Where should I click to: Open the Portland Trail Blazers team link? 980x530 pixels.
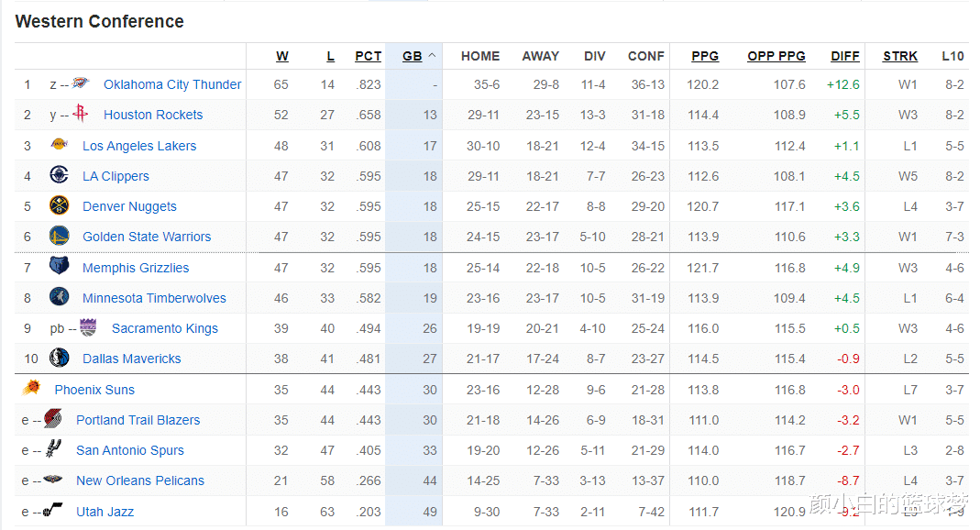(138, 420)
